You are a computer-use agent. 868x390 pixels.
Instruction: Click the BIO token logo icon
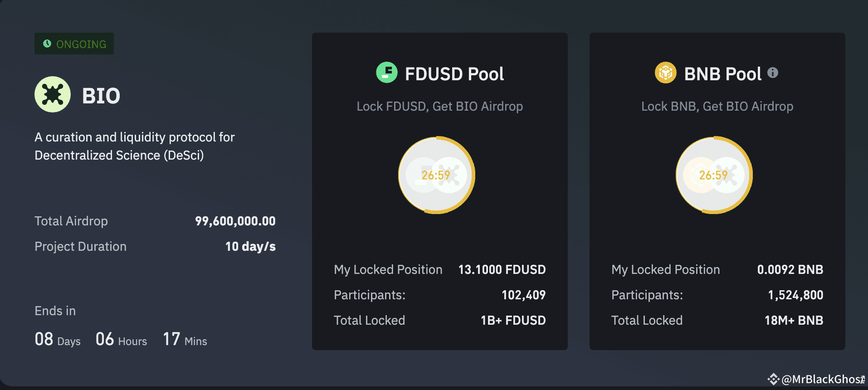[x=53, y=94]
